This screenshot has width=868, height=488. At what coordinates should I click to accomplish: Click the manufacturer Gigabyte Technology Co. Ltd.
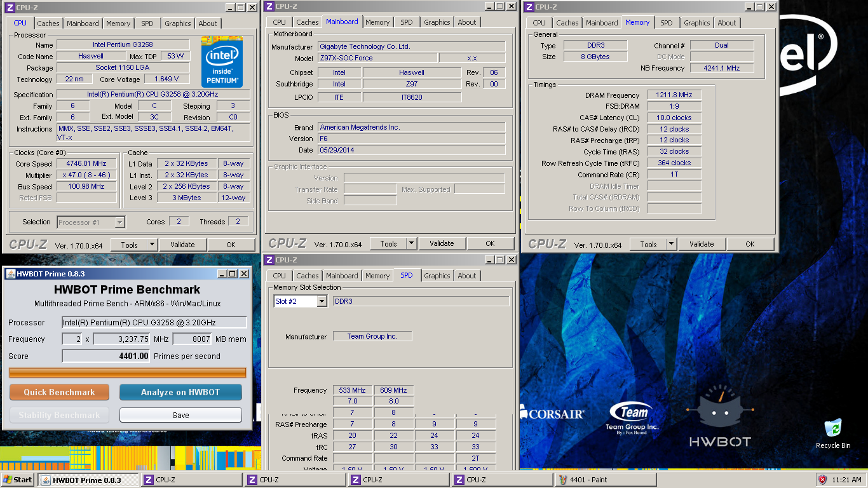point(411,46)
